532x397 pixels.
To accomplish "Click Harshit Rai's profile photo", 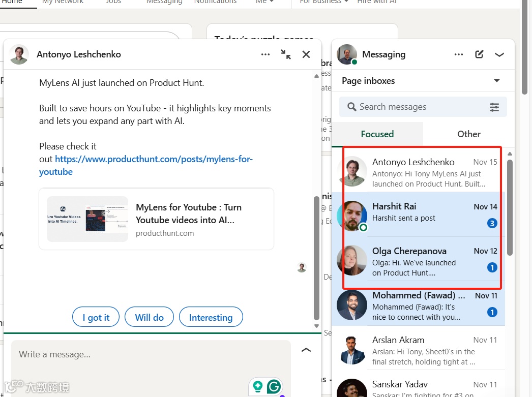I will 352,216.
